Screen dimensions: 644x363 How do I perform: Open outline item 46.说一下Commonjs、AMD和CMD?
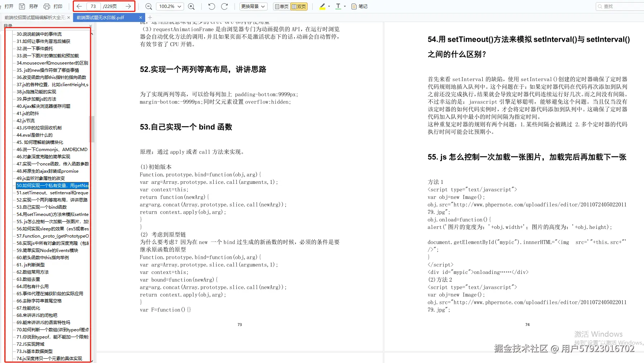(52, 150)
